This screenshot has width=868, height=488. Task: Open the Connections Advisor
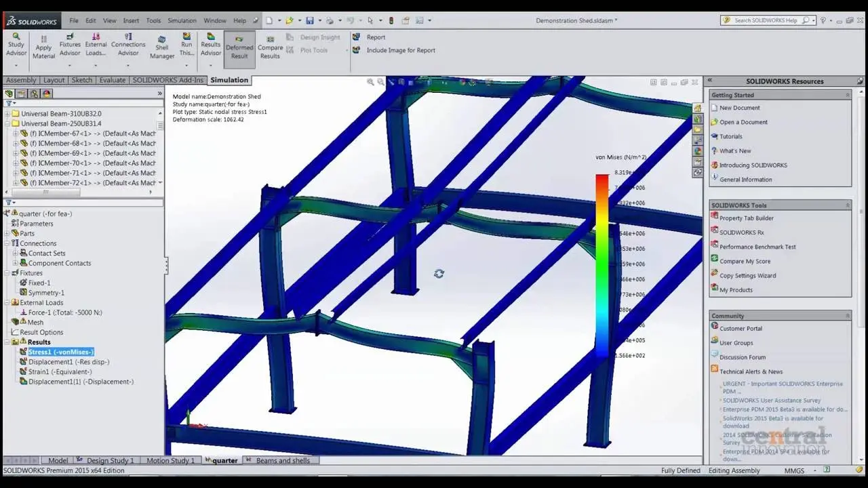point(128,45)
